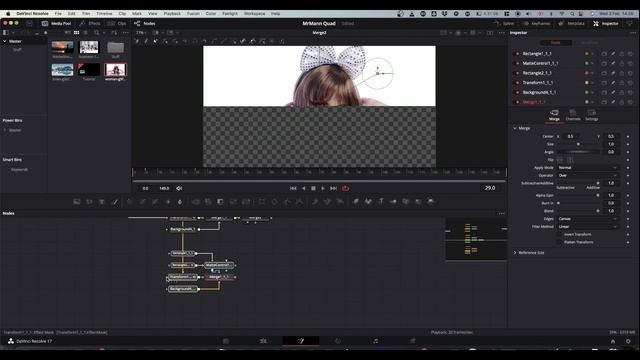Image resolution: width=640 pixels, height=360 pixels.
Task: Collapse the Master bin in media pool
Action: [5, 41]
